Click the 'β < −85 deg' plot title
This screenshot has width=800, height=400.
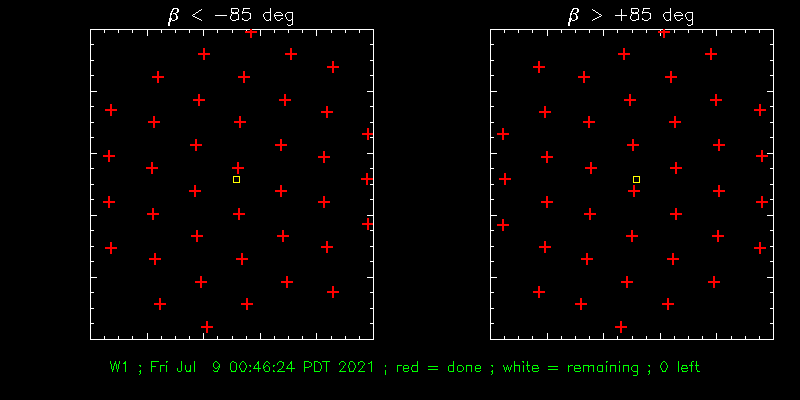click(231, 16)
